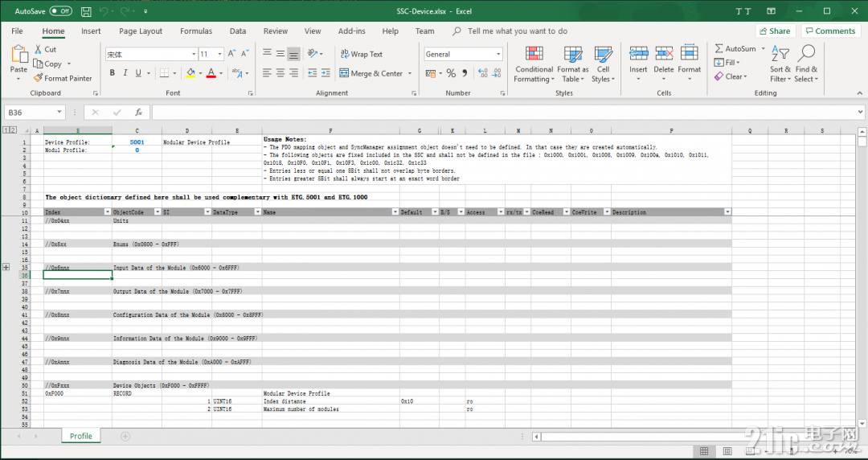868x460 pixels.
Task: Open the Index column filter dropdown
Action: [108, 212]
